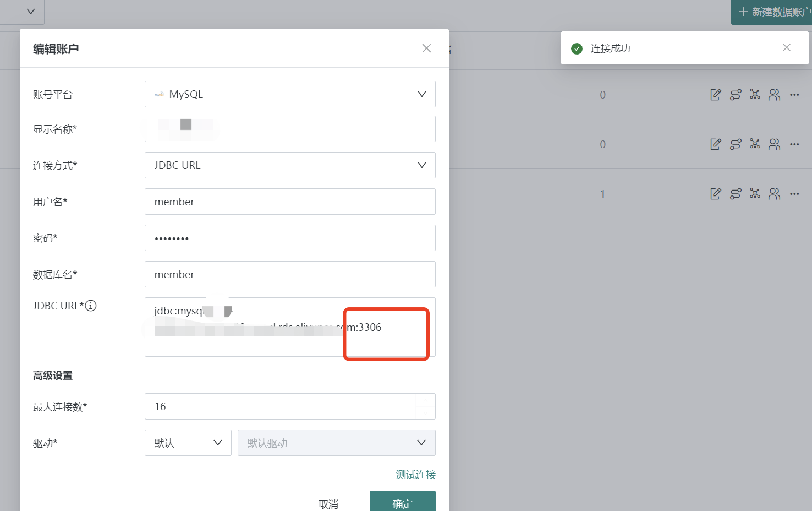The width and height of the screenshot is (812, 511).
Task: Click the 测试连接 link
Action: coord(415,475)
